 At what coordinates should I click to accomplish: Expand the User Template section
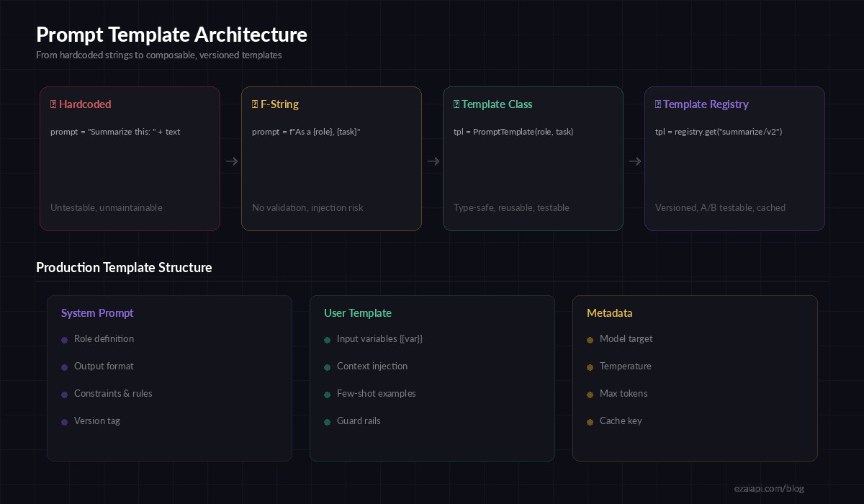[358, 313]
